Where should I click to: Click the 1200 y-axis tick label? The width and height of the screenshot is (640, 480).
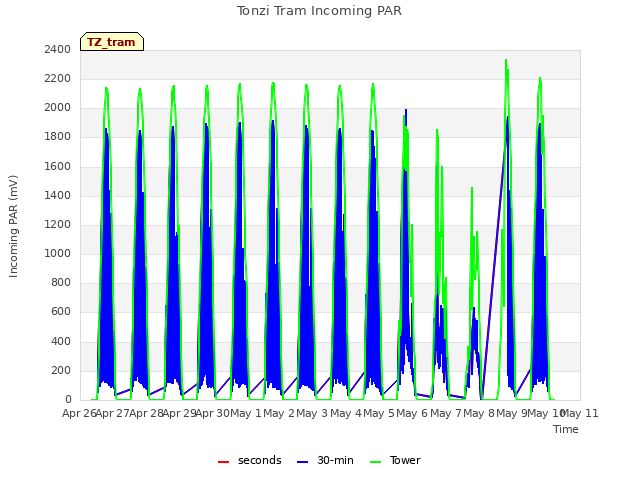point(58,224)
